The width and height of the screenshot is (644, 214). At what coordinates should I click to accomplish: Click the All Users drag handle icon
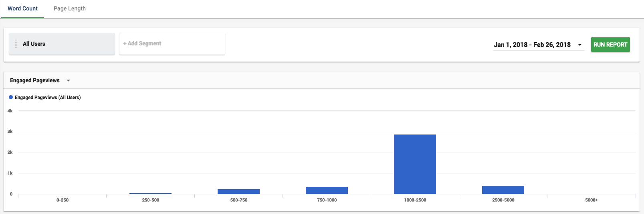tap(16, 44)
